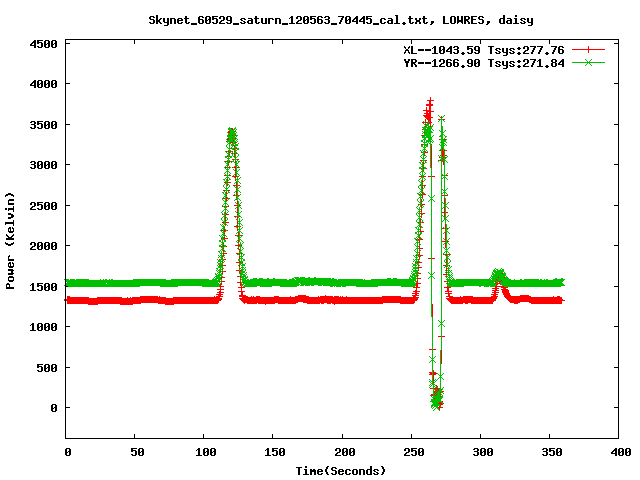Image resolution: width=640 pixels, height=480 pixels.
Task: Click the 2000 y-axis tick label
Action: pos(43,246)
